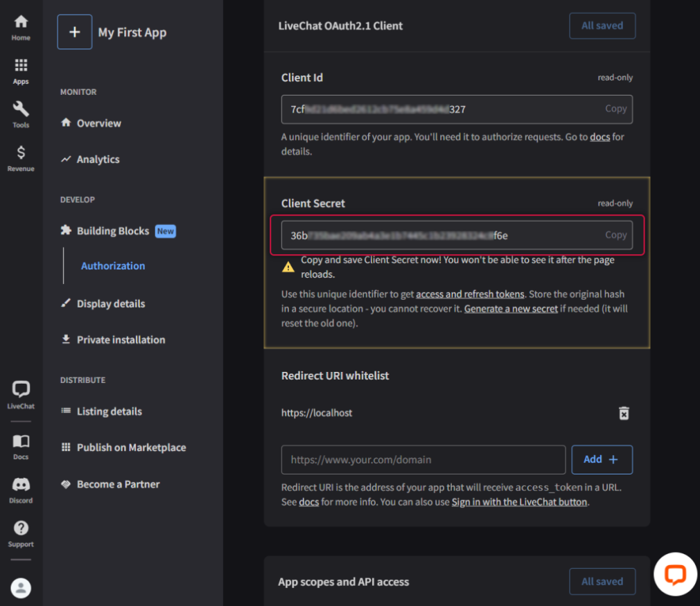Screen dimensions: 700x606
Task: Open the Support question mark icon
Action: pos(21,533)
